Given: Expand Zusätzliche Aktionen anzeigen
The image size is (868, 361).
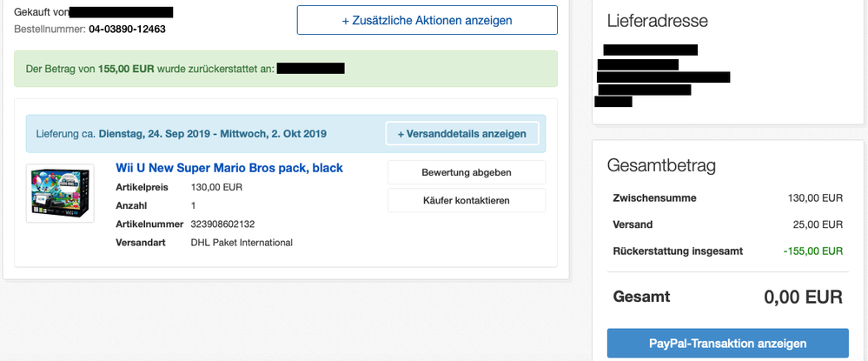Looking at the screenshot, I should pyautogui.click(x=427, y=20).
